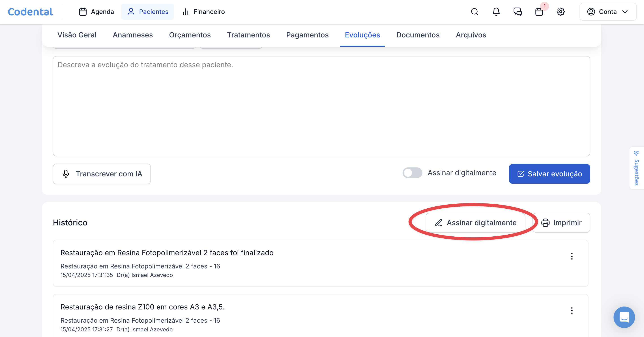Click the Codental logo
644x337 pixels.
coord(30,12)
